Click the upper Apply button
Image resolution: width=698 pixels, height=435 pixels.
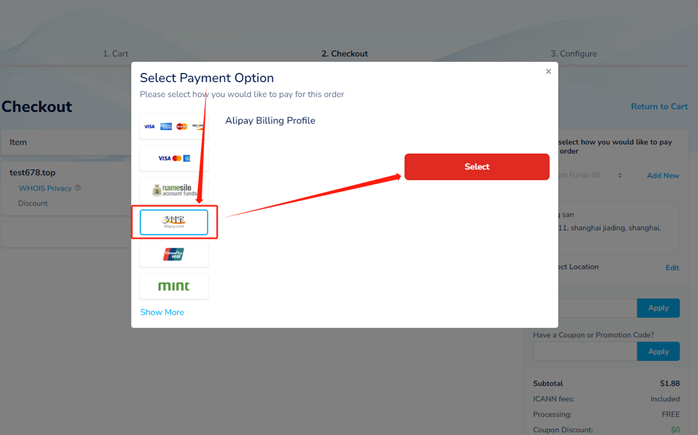pos(658,308)
